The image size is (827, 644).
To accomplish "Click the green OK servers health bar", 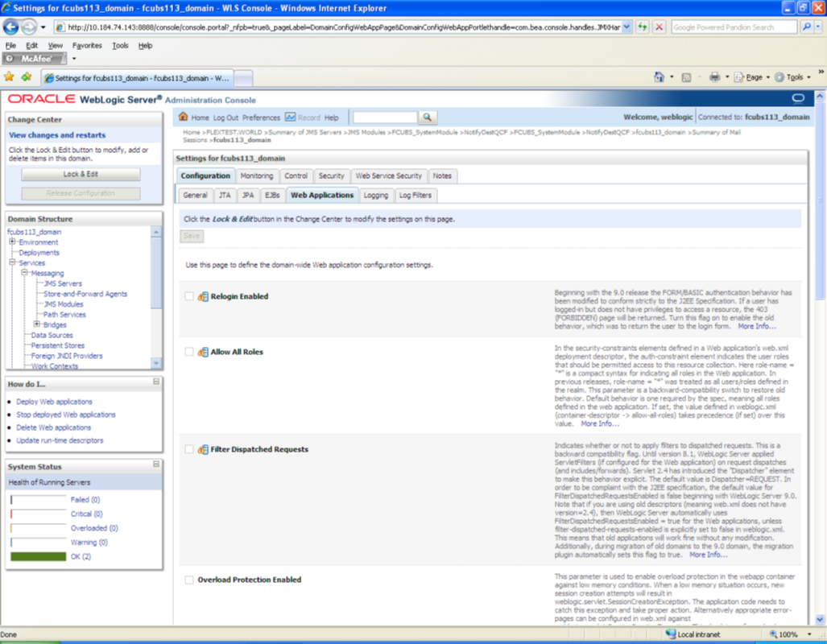I will (39, 556).
